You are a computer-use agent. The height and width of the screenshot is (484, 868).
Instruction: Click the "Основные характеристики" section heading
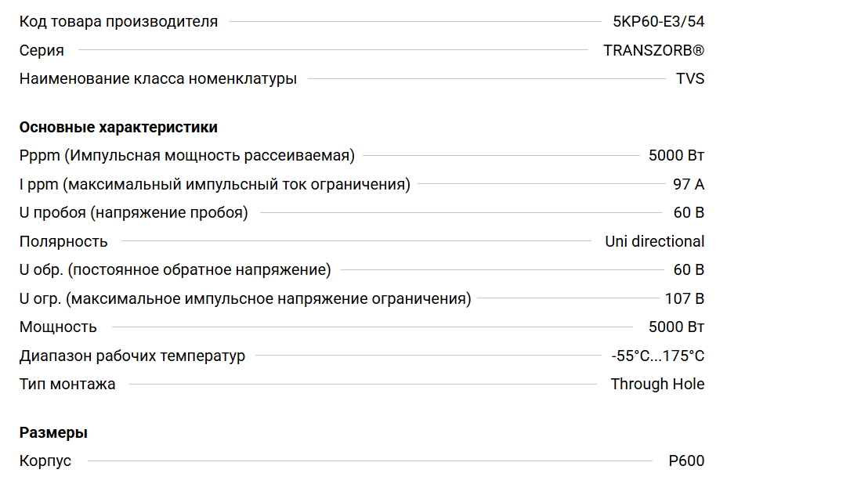pos(118,127)
